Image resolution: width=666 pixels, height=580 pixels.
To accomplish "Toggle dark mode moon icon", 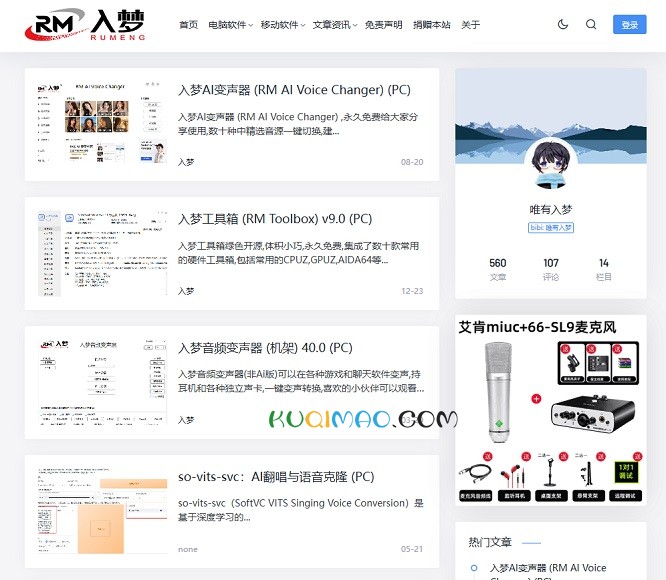I will 563,24.
